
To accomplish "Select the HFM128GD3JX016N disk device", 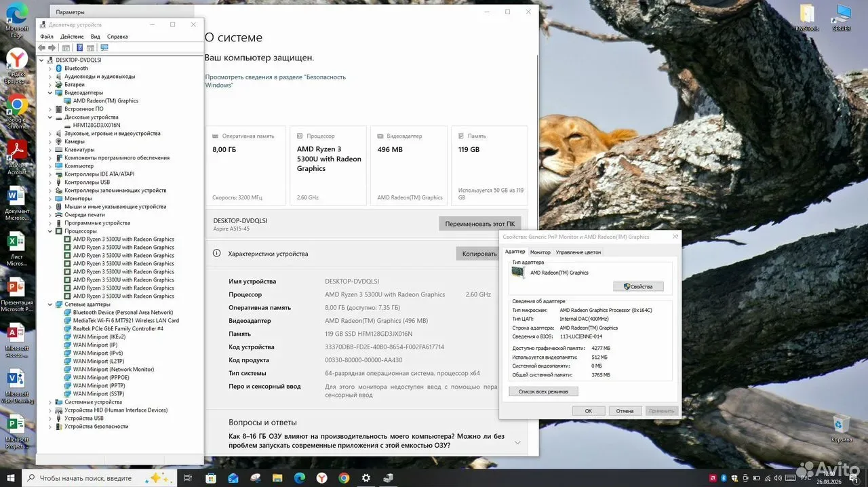I will (97, 125).
